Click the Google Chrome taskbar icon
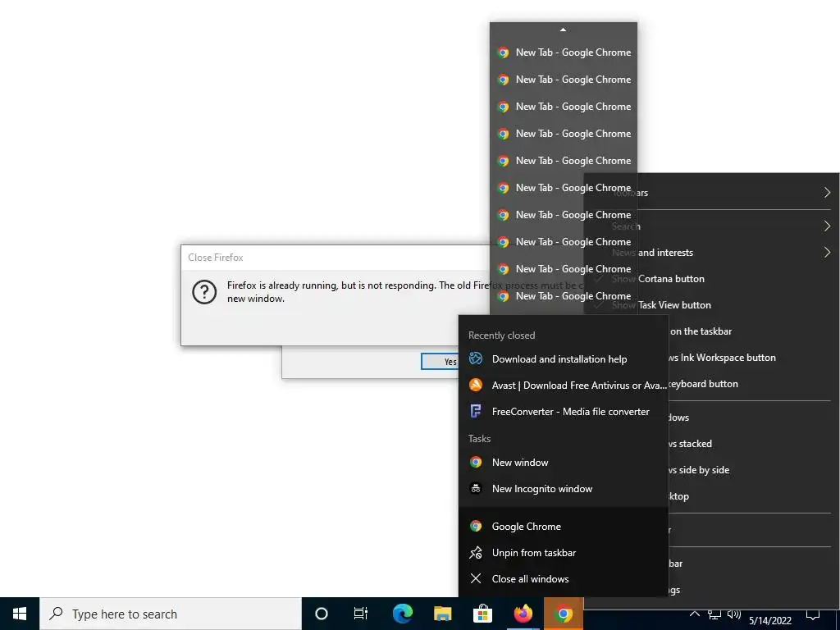This screenshot has height=630, width=840. [563, 614]
